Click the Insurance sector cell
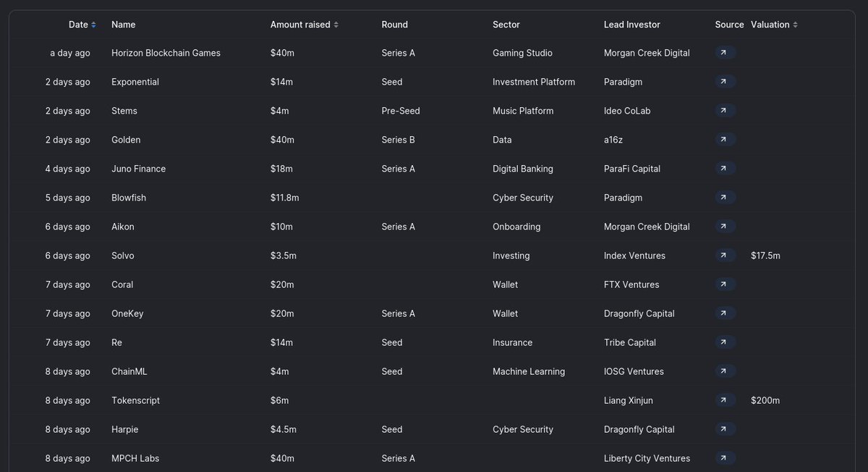This screenshot has height=472, width=868. pyautogui.click(x=512, y=342)
